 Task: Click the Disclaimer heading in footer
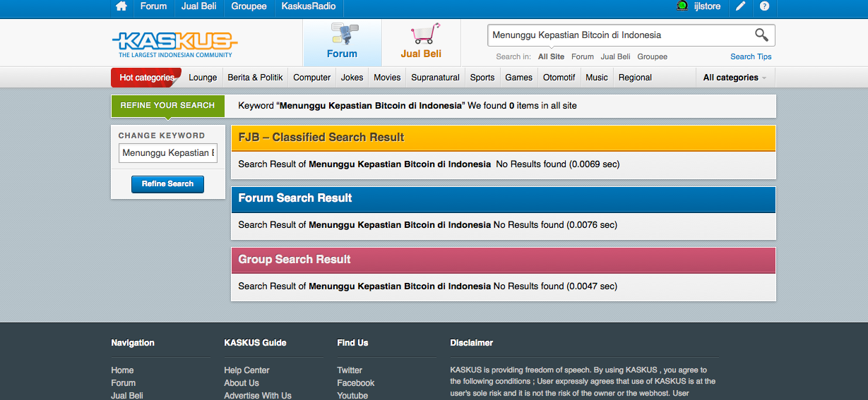472,343
